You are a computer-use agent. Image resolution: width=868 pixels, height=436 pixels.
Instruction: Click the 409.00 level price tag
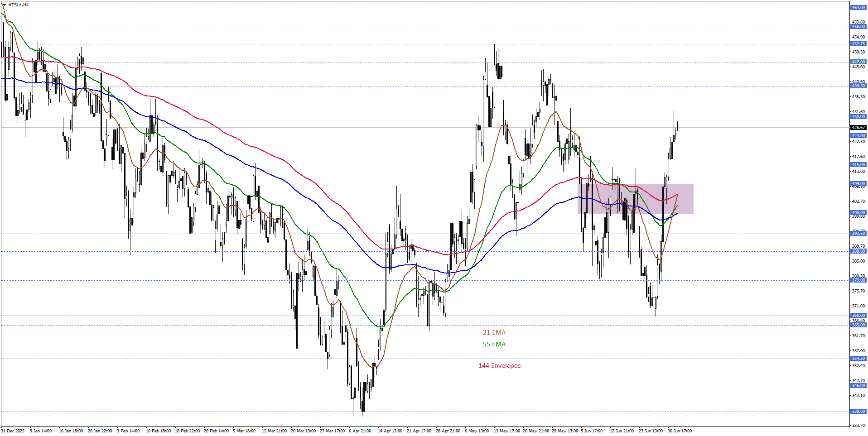click(x=858, y=184)
